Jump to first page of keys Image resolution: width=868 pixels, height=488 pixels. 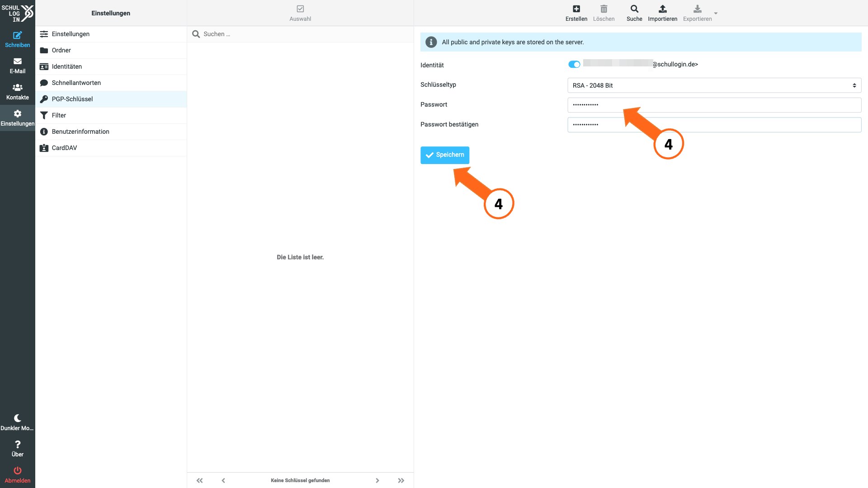coord(199,480)
